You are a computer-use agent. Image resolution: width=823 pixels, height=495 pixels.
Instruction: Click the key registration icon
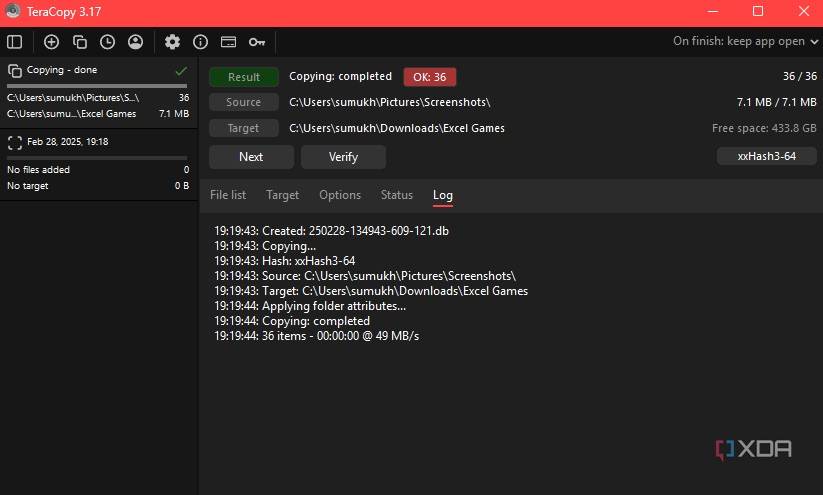pos(257,42)
